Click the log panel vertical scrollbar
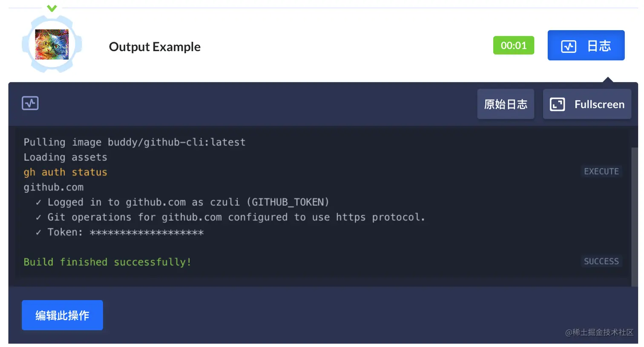The width and height of the screenshot is (644, 347). coord(635,217)
